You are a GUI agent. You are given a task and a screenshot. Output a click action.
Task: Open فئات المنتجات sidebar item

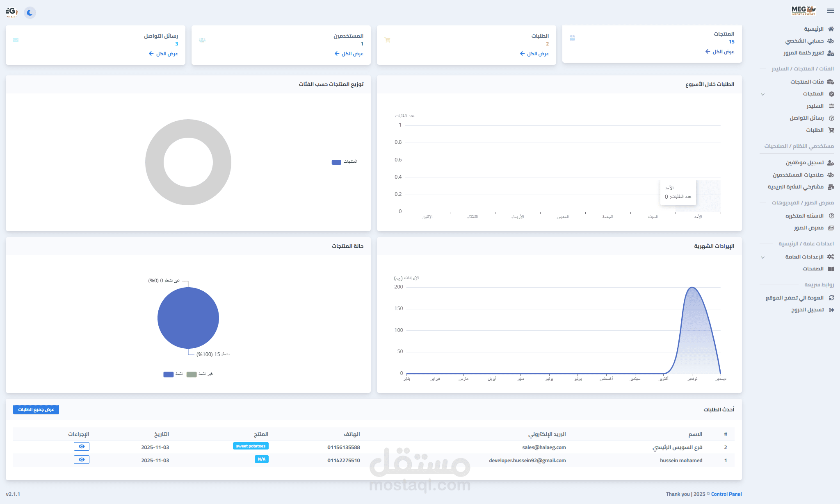point(807,82)
